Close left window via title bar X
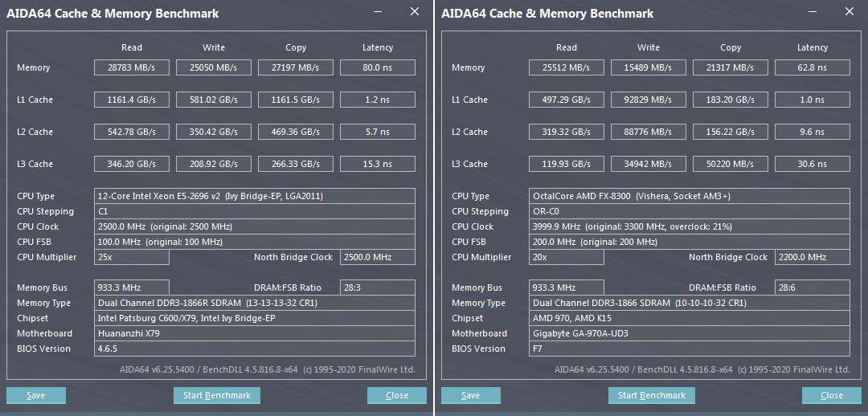 click(415, 12)
